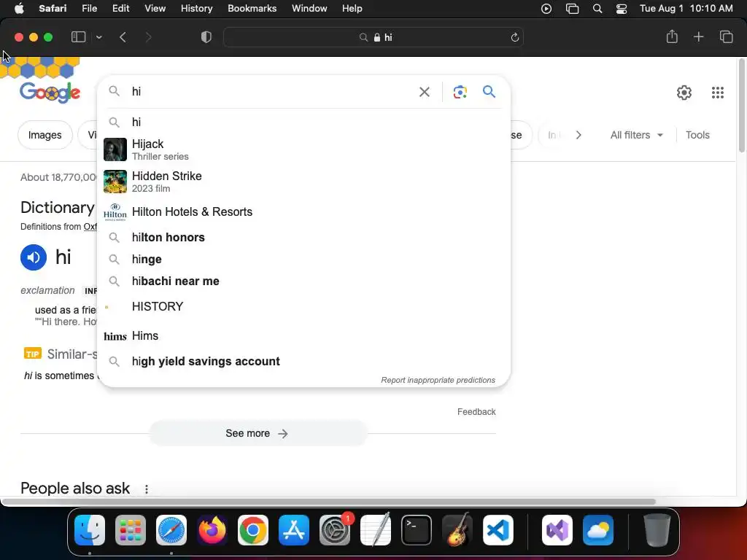The height and width of the screenshot is (560, 747).
Task: Select 'high yield savings account' suggestion
Action: tap(303, 362)
